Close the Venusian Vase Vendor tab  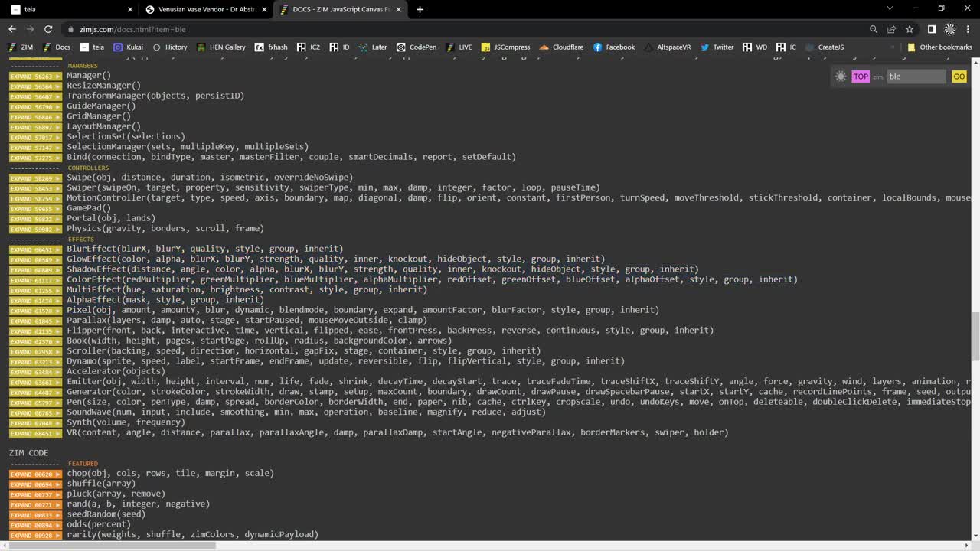(264, 9)
